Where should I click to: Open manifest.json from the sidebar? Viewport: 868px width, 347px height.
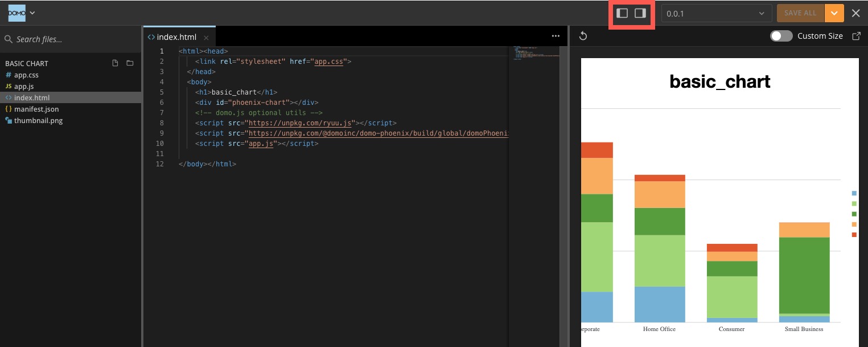click(x=36, y=109)
